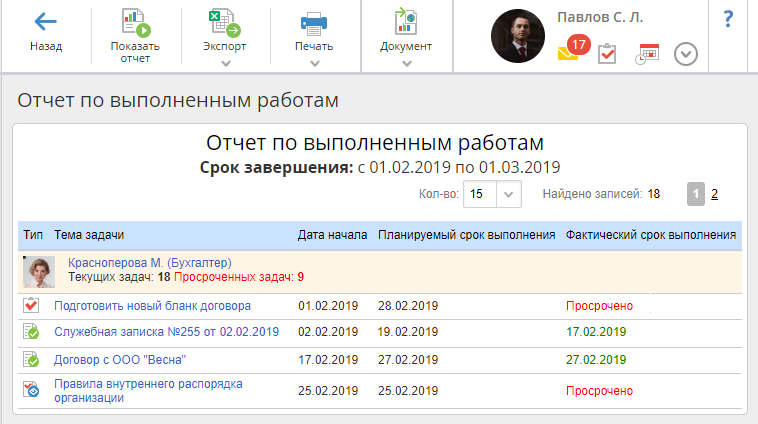Image resolution: width=758 pixels, height=424 pixels.
Task: Click the Документ icon
Action: 406,21
